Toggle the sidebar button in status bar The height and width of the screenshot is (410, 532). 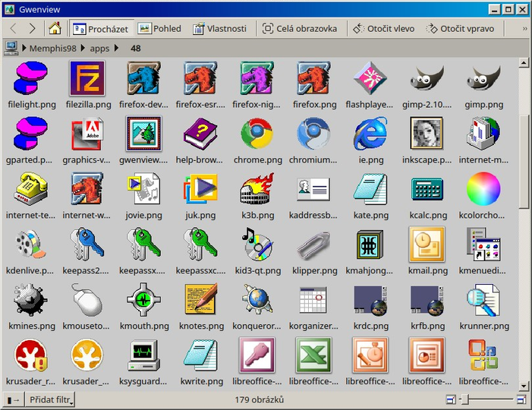click(x=13, y=400)
